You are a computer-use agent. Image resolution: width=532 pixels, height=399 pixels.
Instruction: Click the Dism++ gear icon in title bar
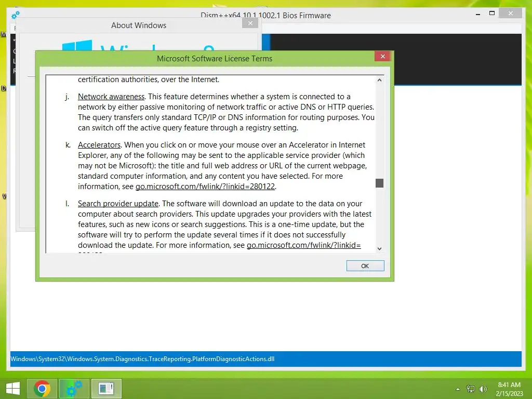(x=16, y=15)
